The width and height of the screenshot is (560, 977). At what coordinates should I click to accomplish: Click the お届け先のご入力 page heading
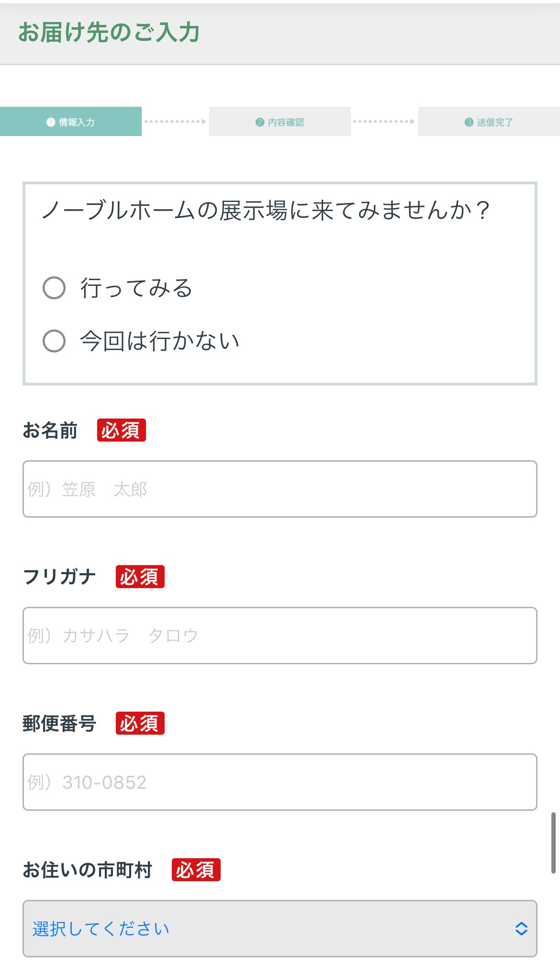pyautogui.click(x=109, y=33)
